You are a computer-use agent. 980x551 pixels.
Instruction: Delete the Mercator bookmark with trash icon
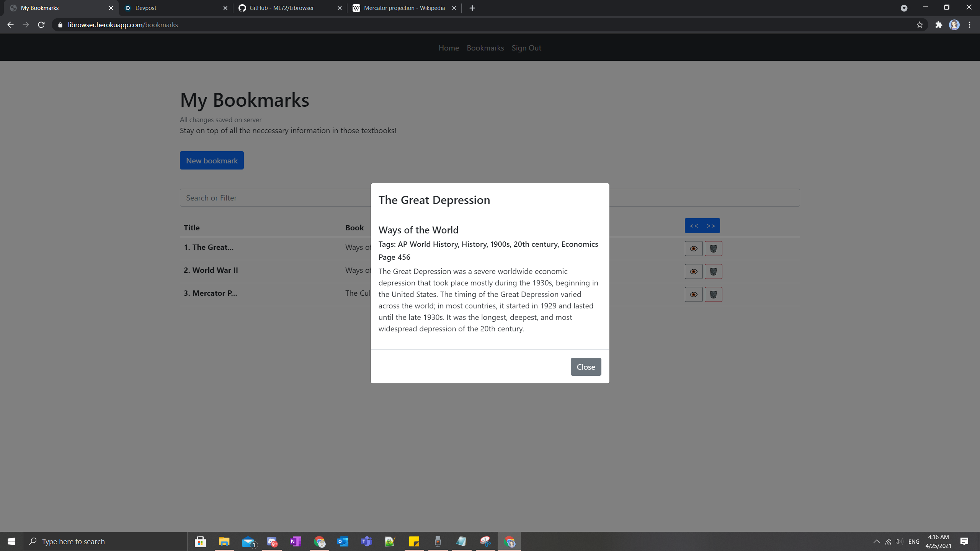[x=713, y=295]
